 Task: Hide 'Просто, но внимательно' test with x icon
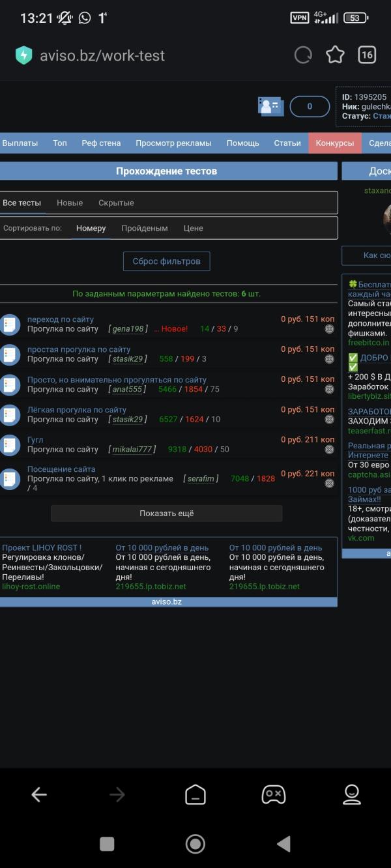coord(329,389)
